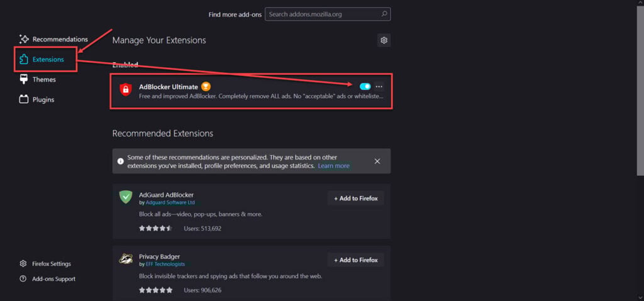Image resolution: width=644 pixels, height=301 pixels.
Task: Click the Privacy Badger star rating
Action: (156, 290)
